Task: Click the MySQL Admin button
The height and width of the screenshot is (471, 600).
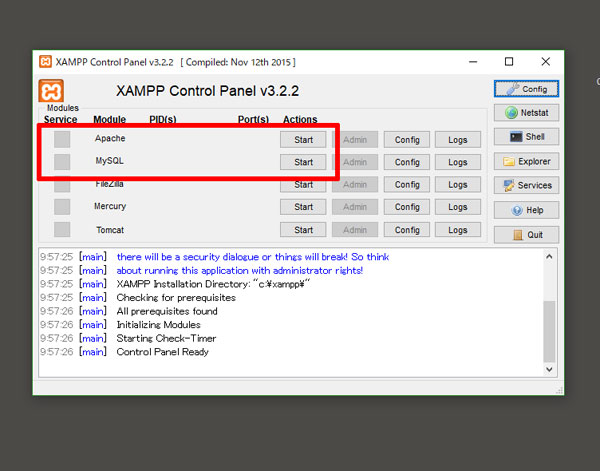Action: pos(355,162)
